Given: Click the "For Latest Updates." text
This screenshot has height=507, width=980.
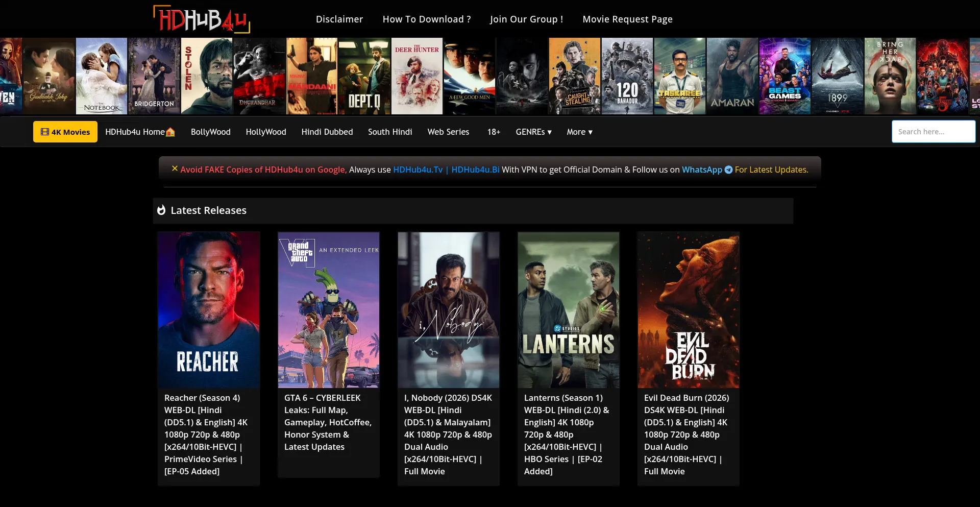Looking at the screenshot, I should (772, 170).
